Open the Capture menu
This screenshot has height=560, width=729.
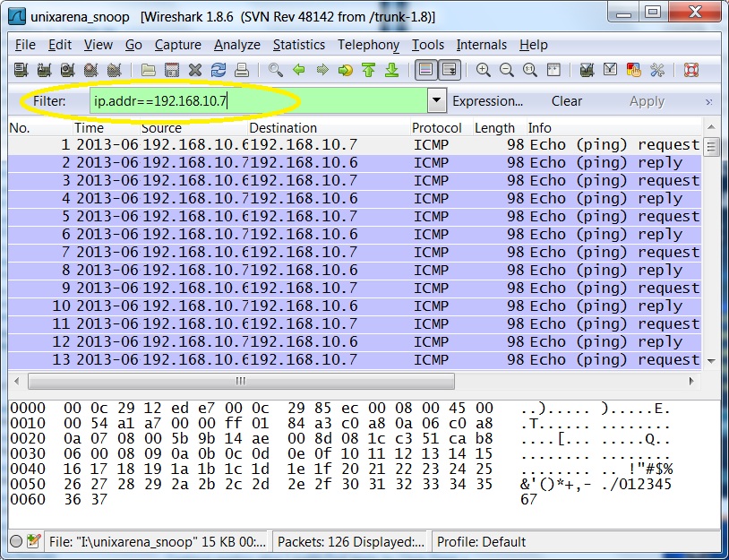click(178, 45)
